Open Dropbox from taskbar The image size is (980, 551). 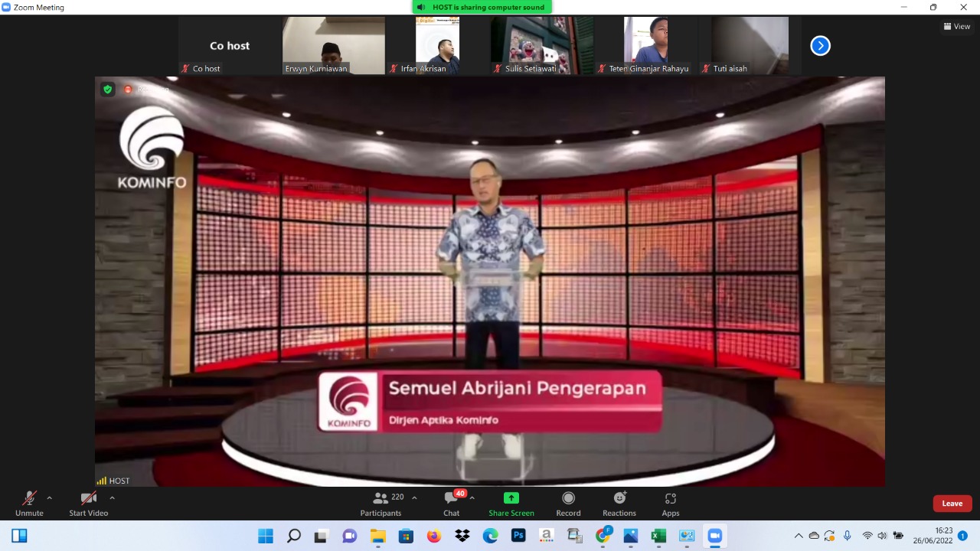coord(462,536)
